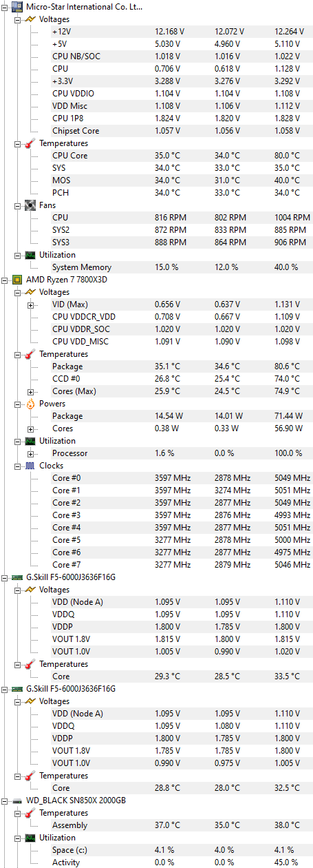Click the Clocks waveform icon
Image resolution: width=313 pixels, height=868 pixels.
(x=30, y=466)
